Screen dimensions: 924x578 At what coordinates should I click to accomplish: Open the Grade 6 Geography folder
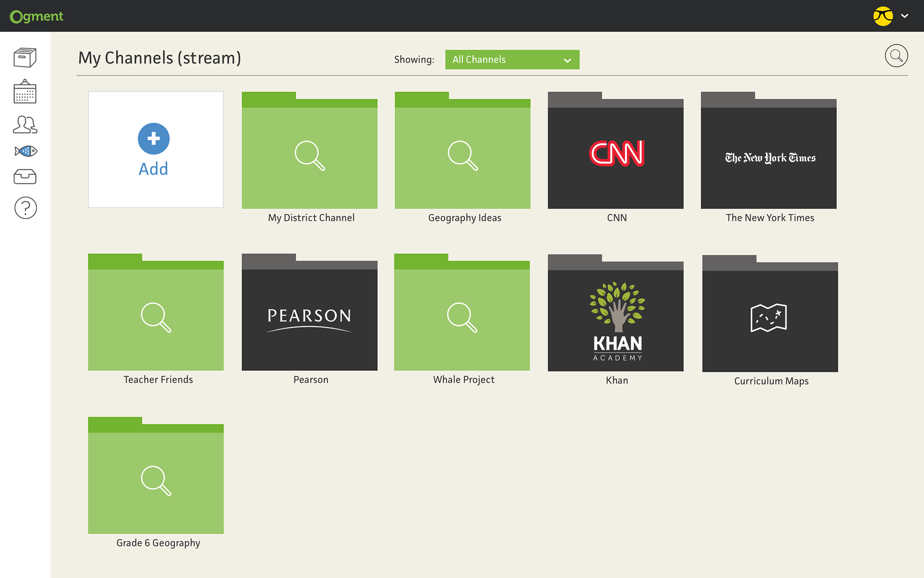pyautogui.click(x=156, y=475)
